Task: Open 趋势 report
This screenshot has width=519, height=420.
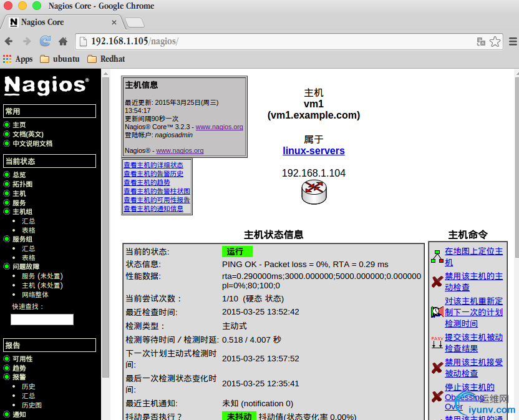Action: [x=19, y=368]
